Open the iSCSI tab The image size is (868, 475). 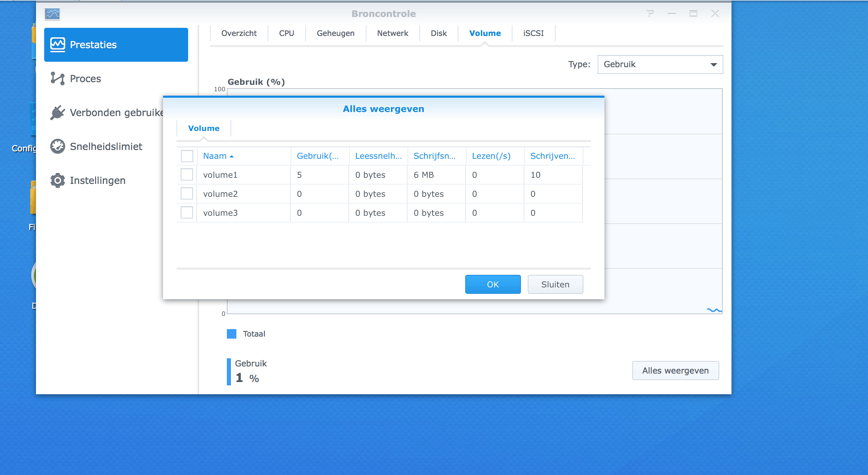[533, 33]
